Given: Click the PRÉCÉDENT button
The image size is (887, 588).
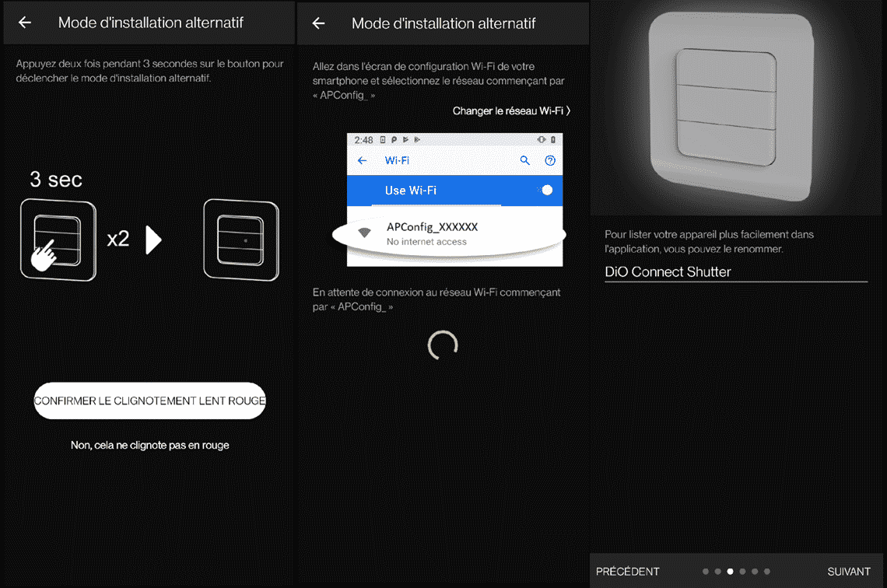Looking at the screenshot, I should click(x=627, y=572).
